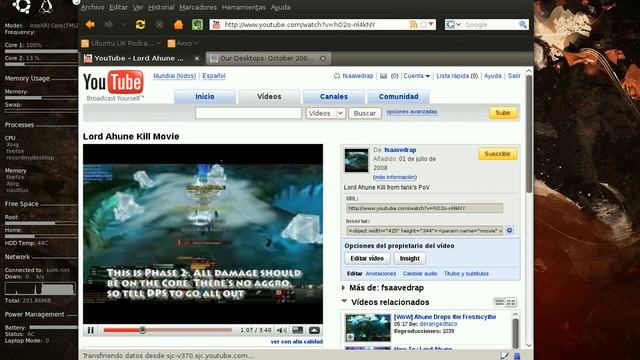Open the Comunidad tab on YouTube
Image resolution: width=640 pixels, height=360 pixels.
click(398, 97)
